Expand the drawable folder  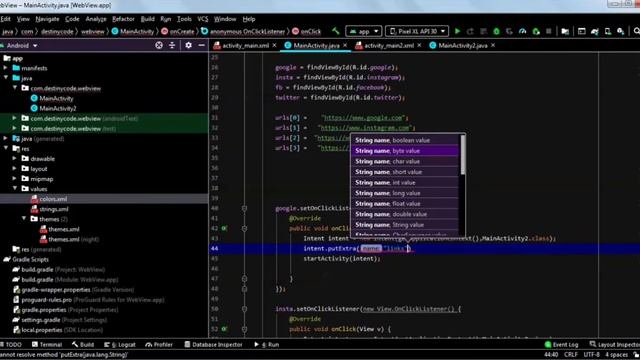point(15,159)
